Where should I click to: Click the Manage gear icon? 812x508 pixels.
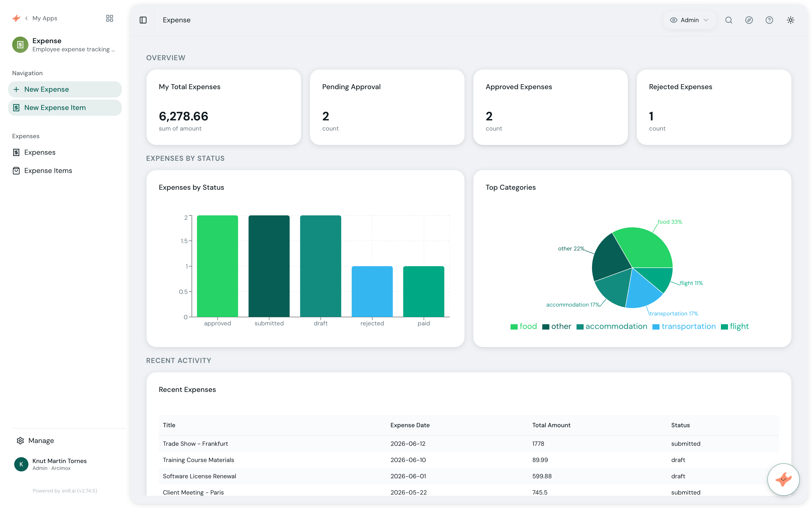point(20,440)
